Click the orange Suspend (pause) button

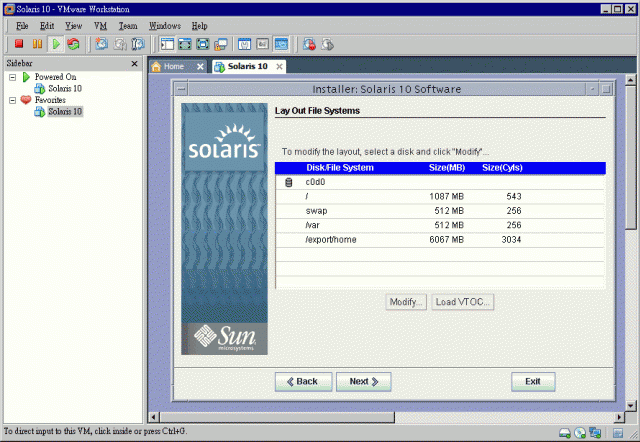pyautogui.click(x=37, y=44)
